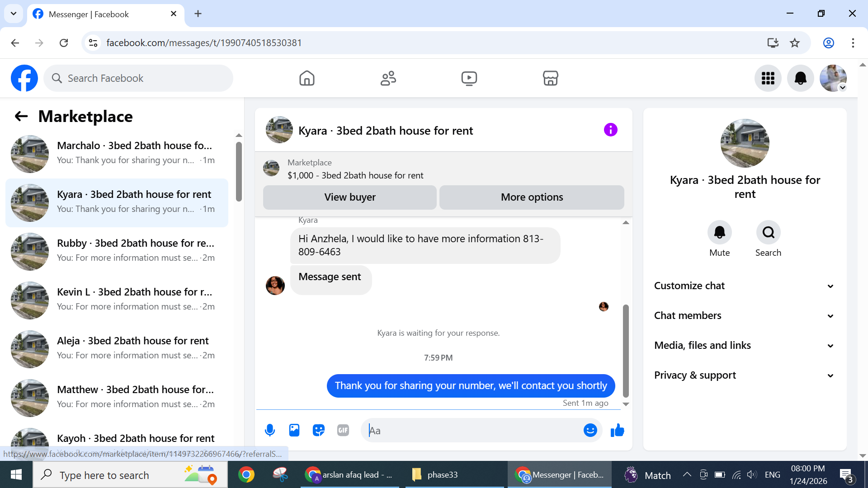This screenshot has width=868, height=488.
Task: Open the emoji picker in message box
Action: coord(590,430)
